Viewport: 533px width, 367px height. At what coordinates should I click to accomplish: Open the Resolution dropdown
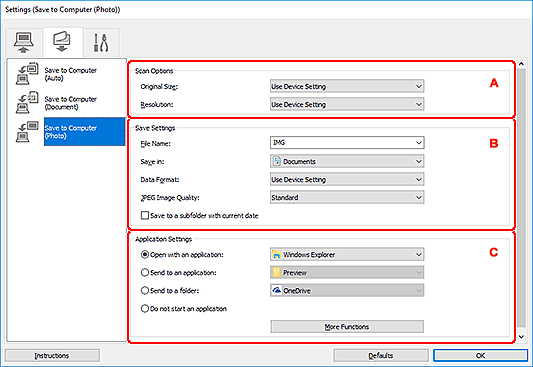pyautogui.click(x=347, y=104)
